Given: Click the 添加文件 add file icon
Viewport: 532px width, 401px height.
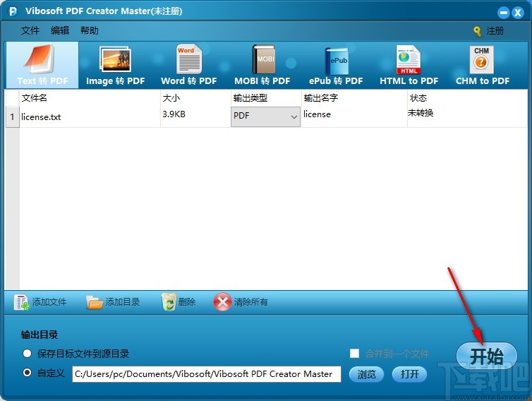Looking at the screenshot, I should (21, 302).
